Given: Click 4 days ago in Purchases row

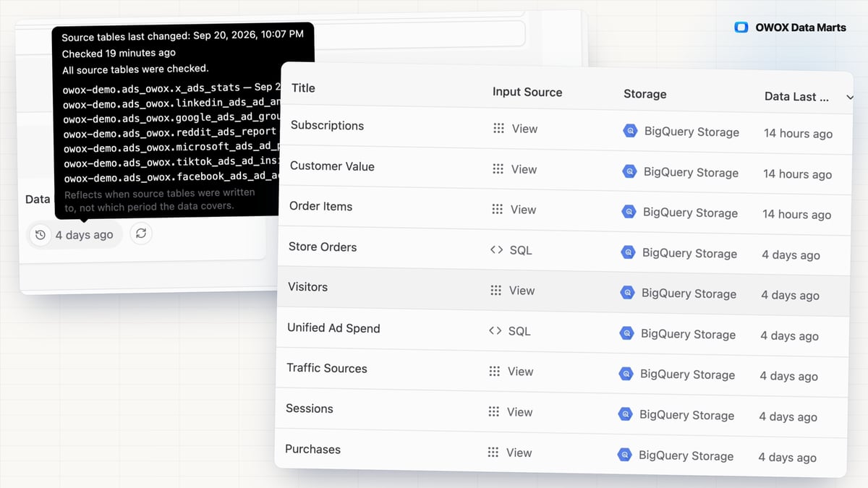Looking at the screenshot, I should click(x=787, y=458).
